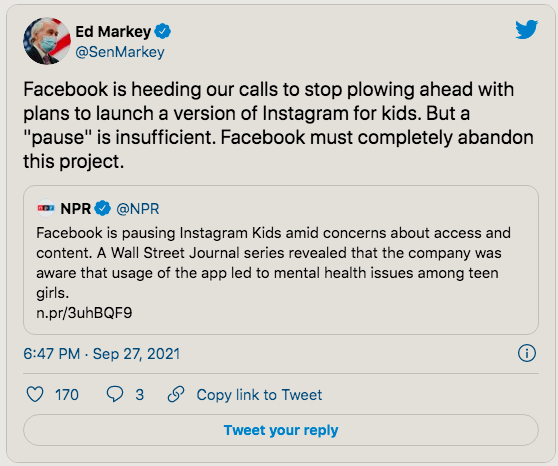Click the NPR account name

point(76,209)
